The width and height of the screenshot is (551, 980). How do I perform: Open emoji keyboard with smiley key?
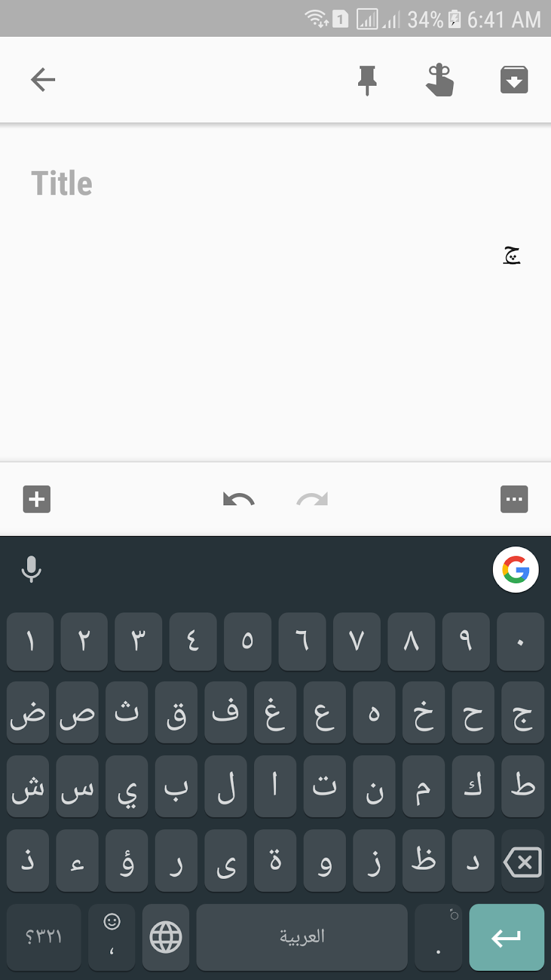[111, 937]
